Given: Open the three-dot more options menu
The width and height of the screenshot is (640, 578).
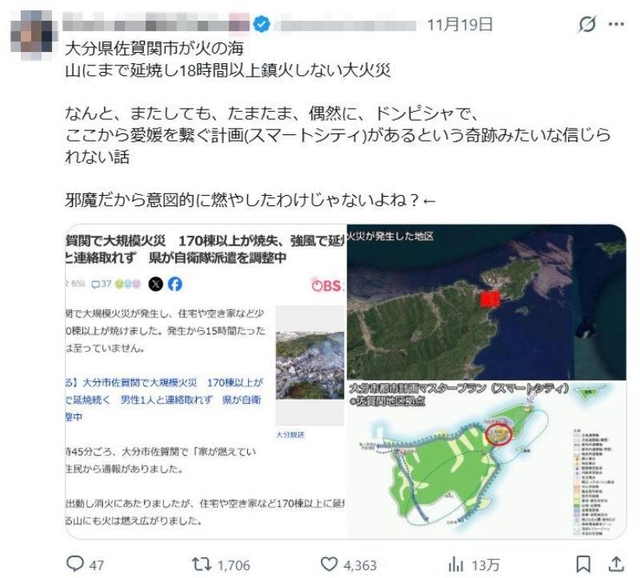Looking at the screenshot, I should 616,24.
